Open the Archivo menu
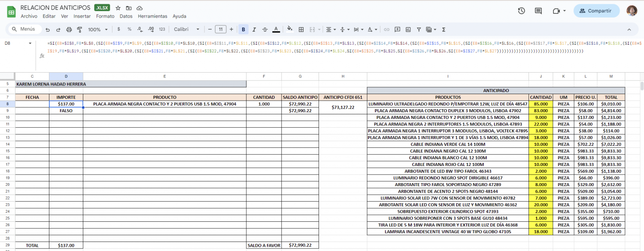 coord(29,16)
